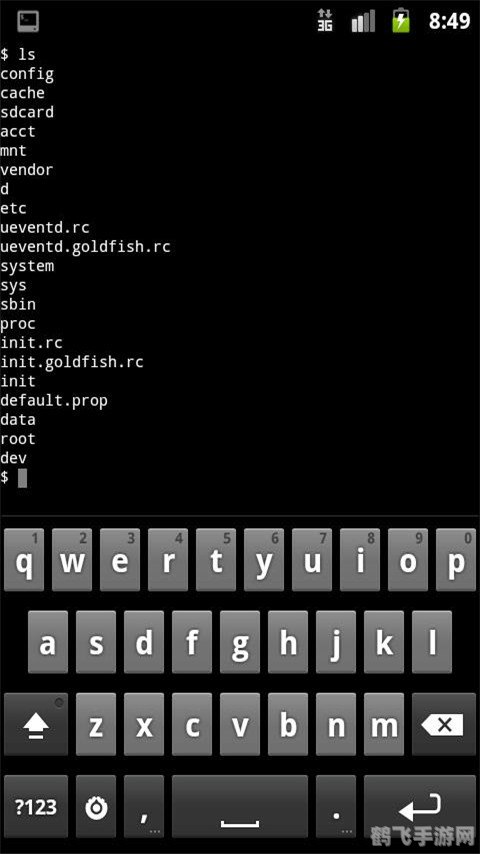
Task: Tap the period key
Action: point(336,806)
